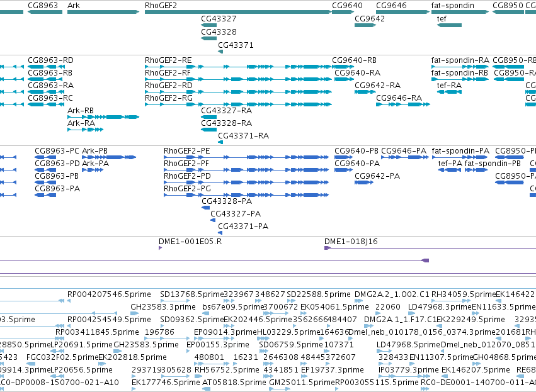The height and width of the screenshot is (392, 536).
Task: Click the RhoGEF2 gene name
Action: coord(161,6)
